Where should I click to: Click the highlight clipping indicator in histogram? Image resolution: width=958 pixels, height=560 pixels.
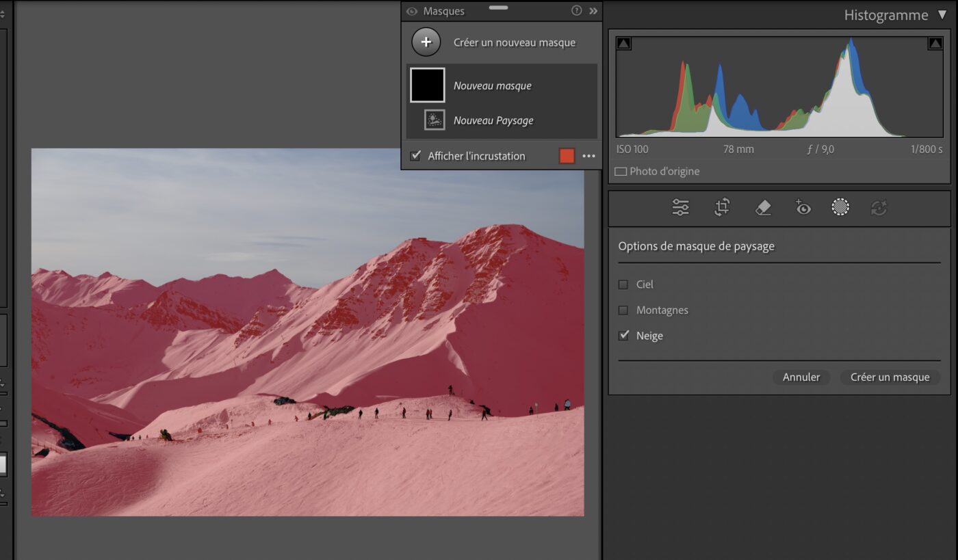(x=935, y=44)
